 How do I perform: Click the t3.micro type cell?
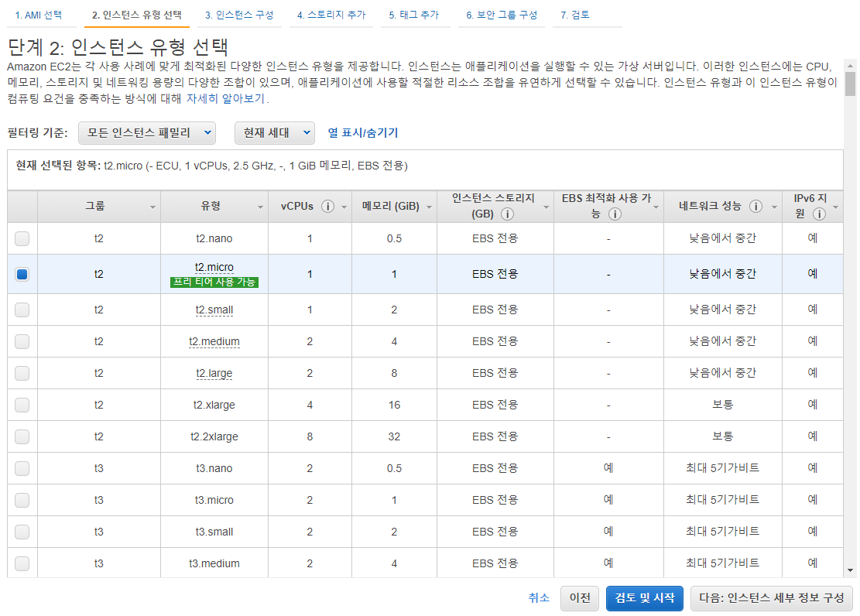(214, 500)
